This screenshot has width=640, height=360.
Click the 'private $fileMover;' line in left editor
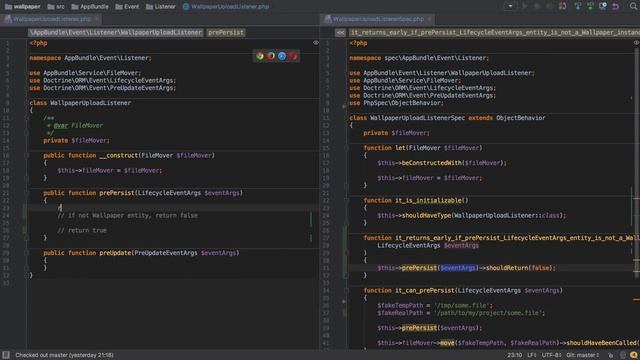click(76, 140)
